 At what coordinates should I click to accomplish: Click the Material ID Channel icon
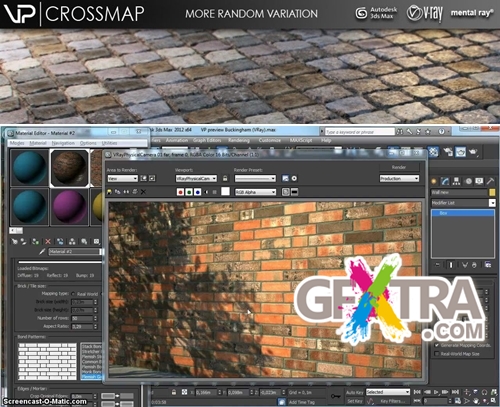[x=96, y=241]
